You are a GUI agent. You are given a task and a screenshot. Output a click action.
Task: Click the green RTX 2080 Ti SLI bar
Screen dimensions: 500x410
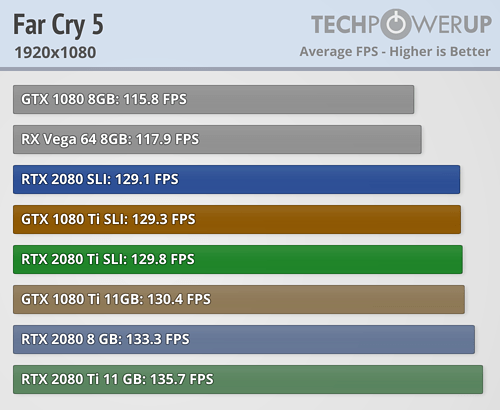(x=238, y=259)
